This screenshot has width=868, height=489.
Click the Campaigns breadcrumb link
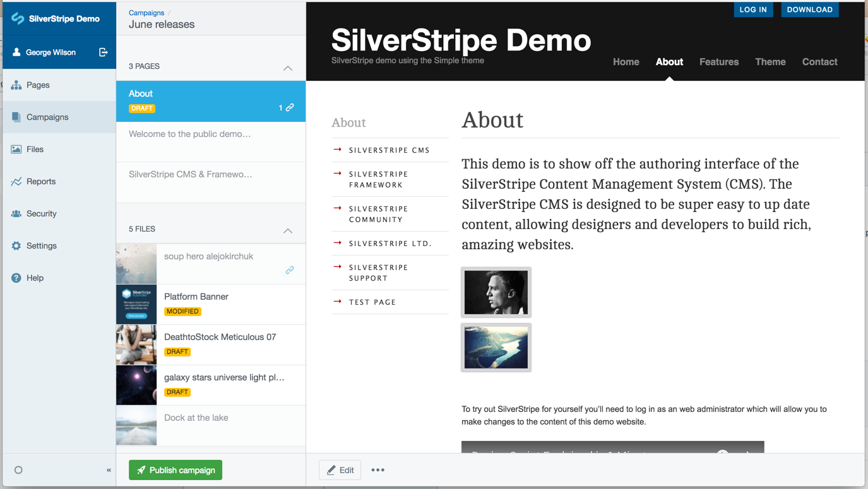[x=146, y=13]
